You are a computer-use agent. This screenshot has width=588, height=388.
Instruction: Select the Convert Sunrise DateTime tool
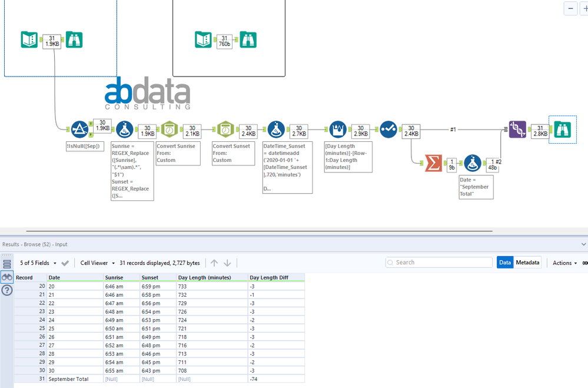[170, 130]
